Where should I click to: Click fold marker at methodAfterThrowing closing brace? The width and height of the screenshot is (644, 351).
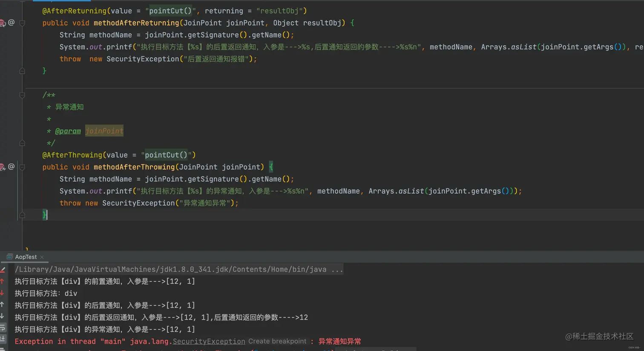[x=22, y=215]
